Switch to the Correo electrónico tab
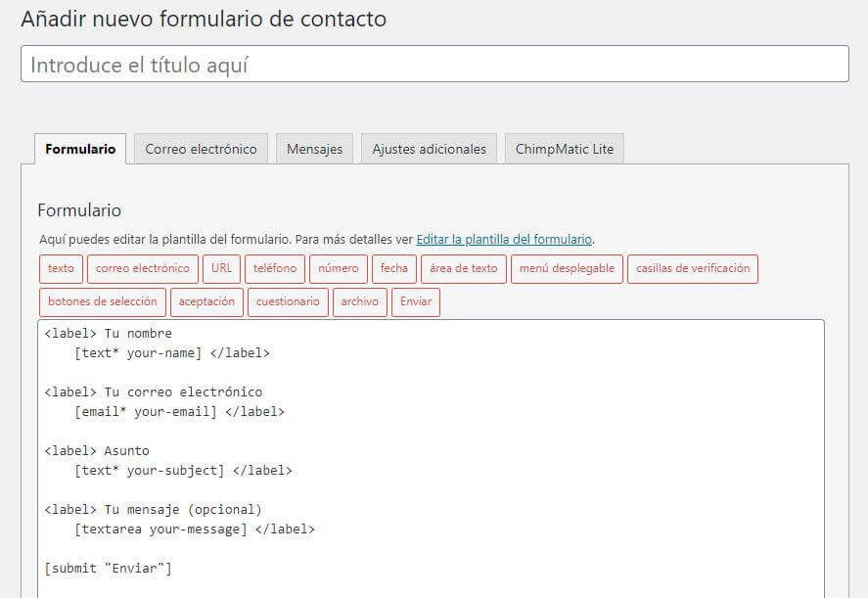The image size is (868, 598). (x=201, y=149)
